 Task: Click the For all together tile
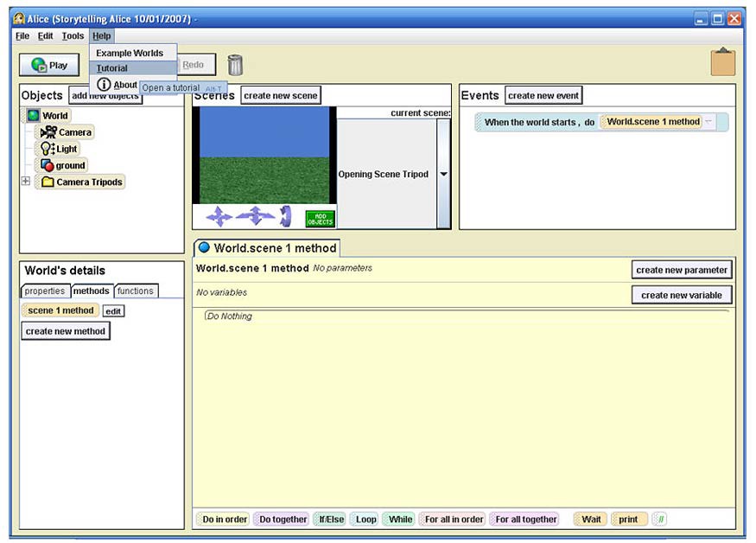pyautogui.click(x=526, y=520)
